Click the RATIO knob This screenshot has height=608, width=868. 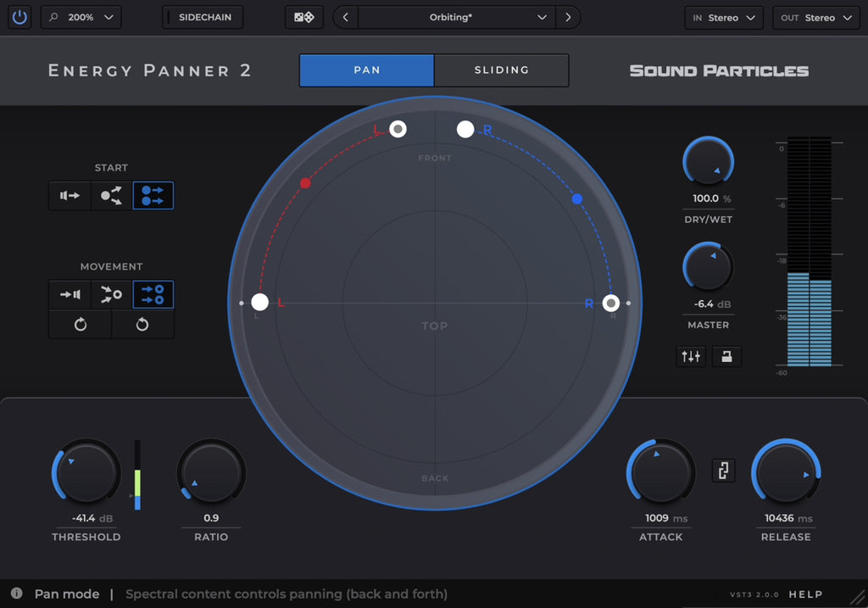click(x=211, y=472)
